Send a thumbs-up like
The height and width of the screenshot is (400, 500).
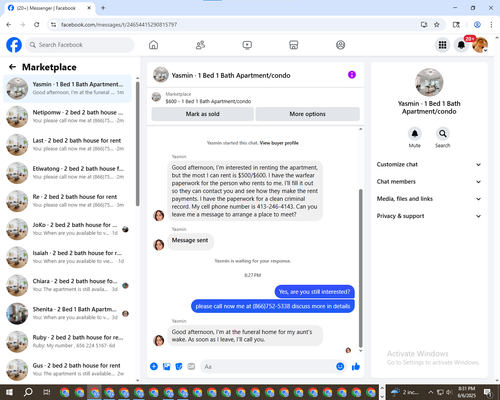click(356, 367)
